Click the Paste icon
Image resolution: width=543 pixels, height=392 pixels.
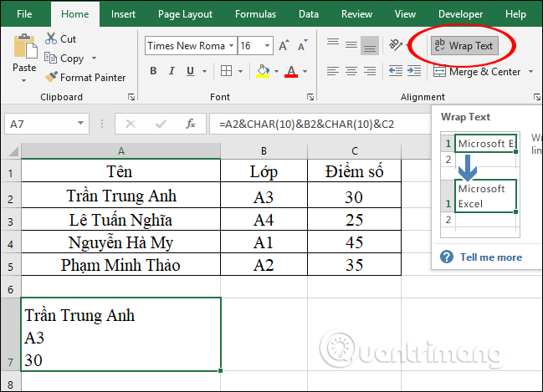(24, 46)
